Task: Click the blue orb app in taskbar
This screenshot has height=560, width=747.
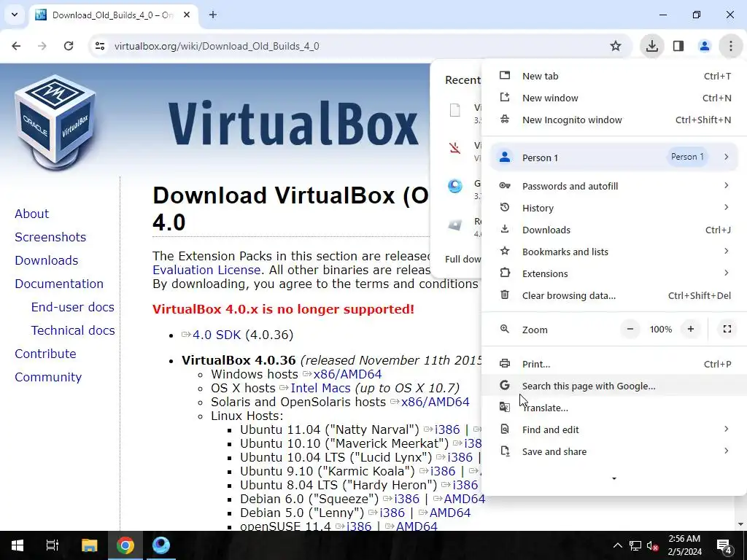Action: click(161, 545)
